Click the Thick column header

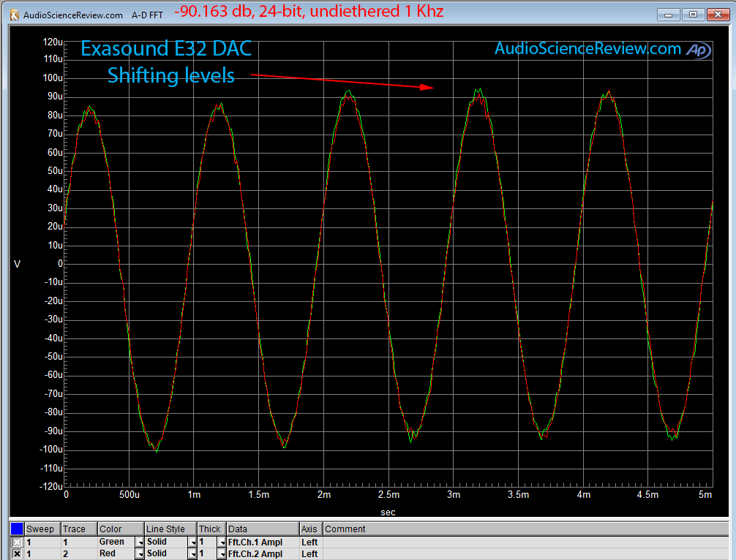211,529
